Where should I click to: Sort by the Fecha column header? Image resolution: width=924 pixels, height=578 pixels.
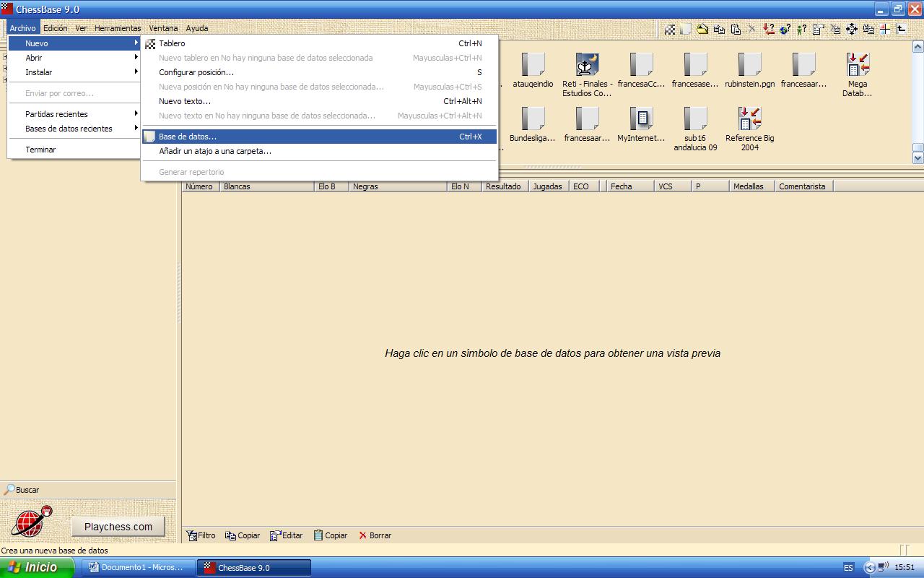tap(630, 186)
